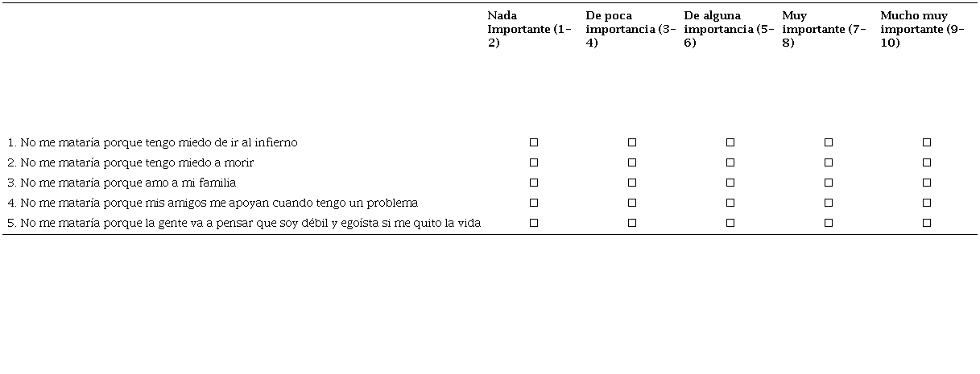This screenshot has width=980, height=374.
Task: Tick 'De alguna importancia' for 'miedo a morir'
Action: coord(730,162)
